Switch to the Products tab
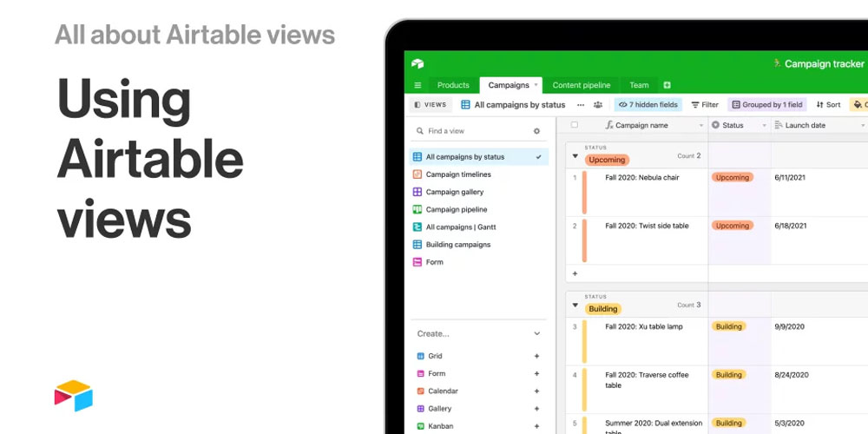868x434 pixels. click(453, 85)
